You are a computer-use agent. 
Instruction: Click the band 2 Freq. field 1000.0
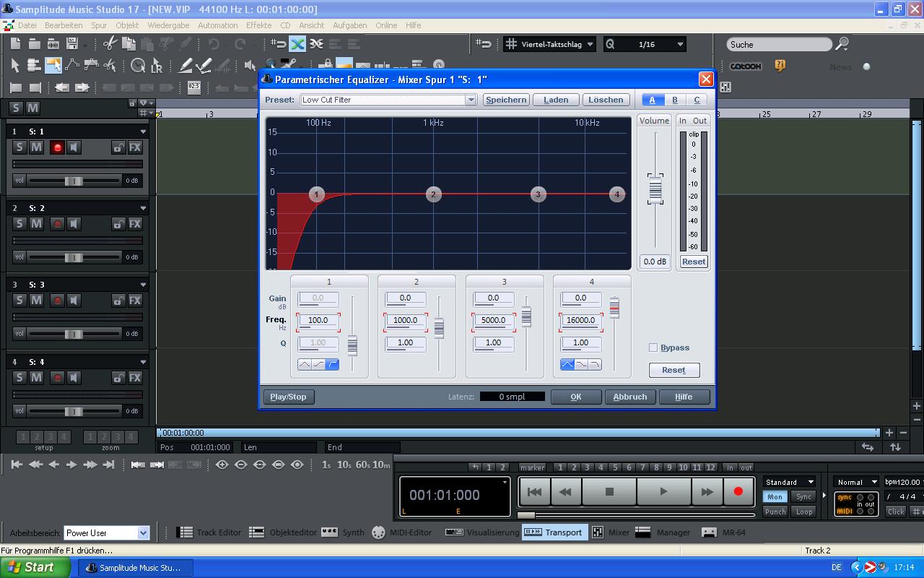(405, 320)
